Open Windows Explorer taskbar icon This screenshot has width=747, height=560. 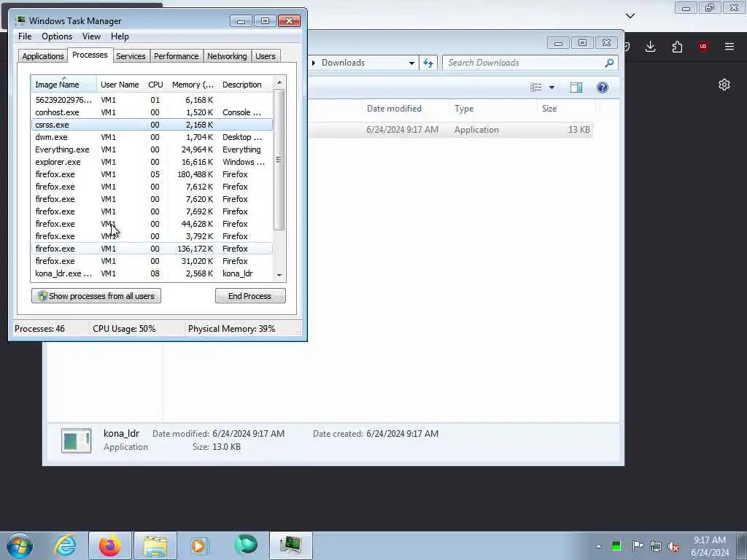tap(155, 545)
